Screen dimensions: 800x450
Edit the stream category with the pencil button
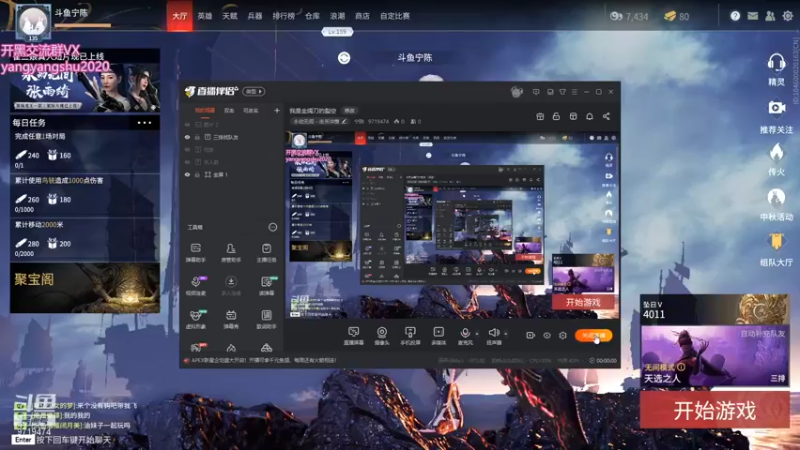344,121
